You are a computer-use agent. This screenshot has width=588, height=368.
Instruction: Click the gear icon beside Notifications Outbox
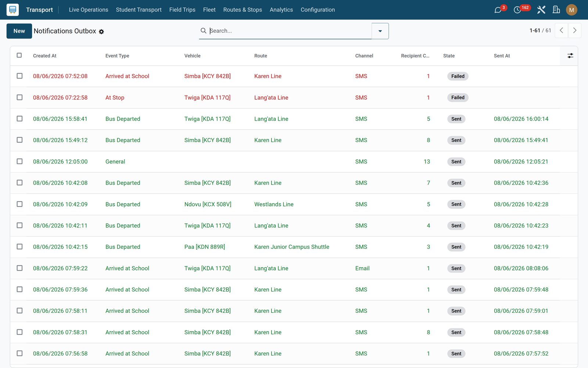pyautogui.click(x=101, y=32)
